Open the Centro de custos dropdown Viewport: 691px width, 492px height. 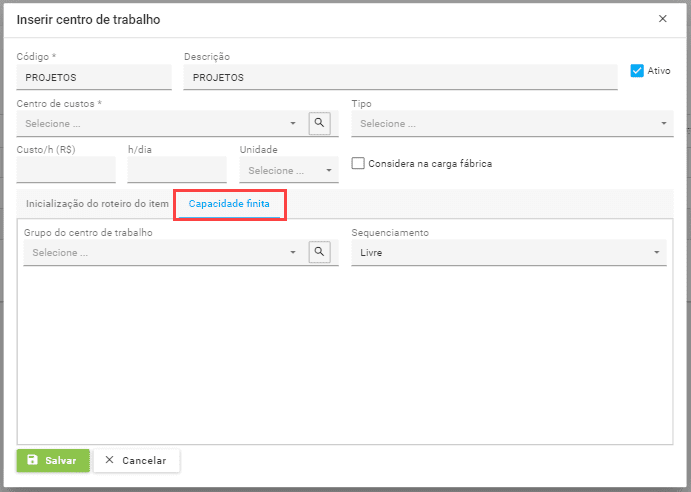click(x=160, y=124)
